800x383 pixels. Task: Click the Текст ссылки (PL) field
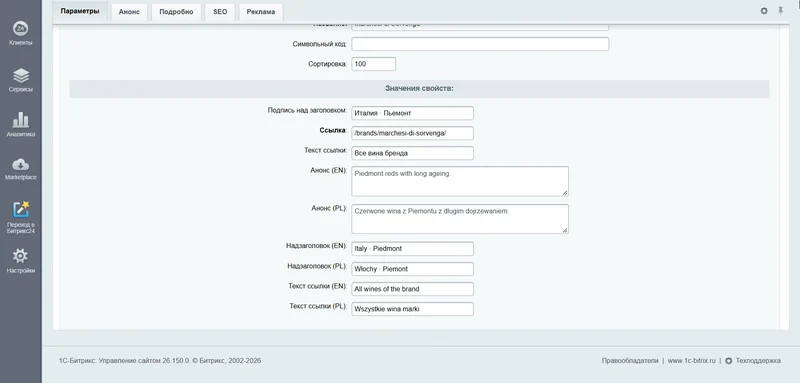point(412,309)
